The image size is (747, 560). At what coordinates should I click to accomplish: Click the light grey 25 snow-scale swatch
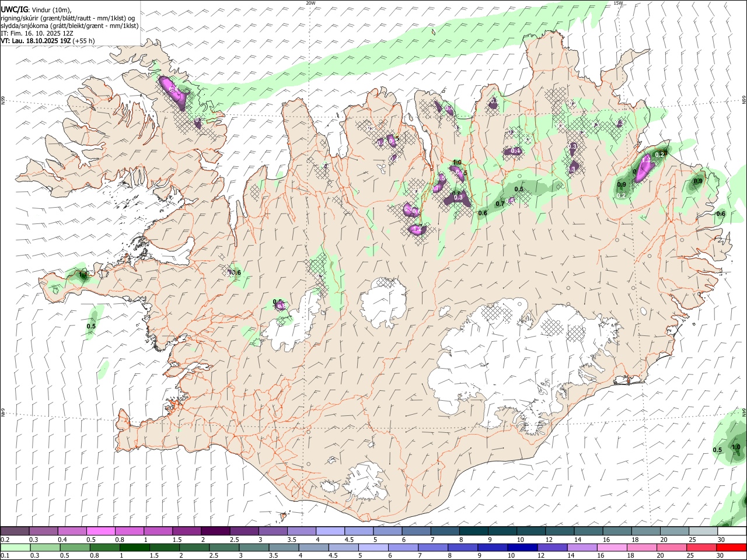point(703,531)
